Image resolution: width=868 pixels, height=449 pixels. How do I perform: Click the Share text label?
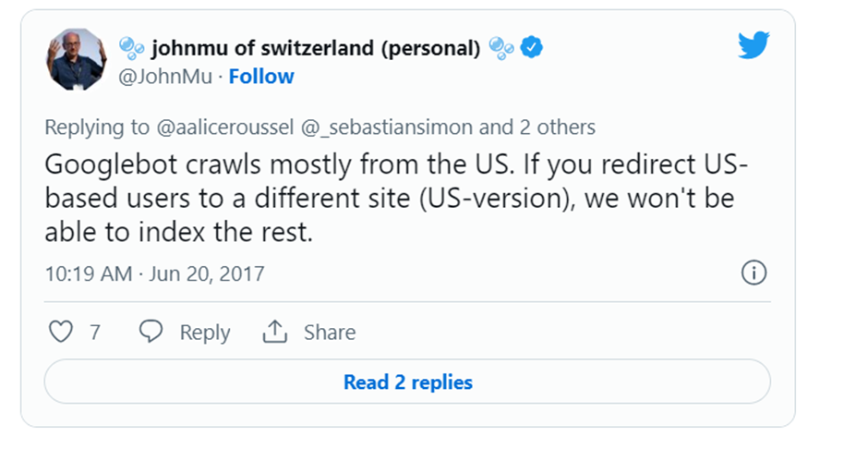330,333
